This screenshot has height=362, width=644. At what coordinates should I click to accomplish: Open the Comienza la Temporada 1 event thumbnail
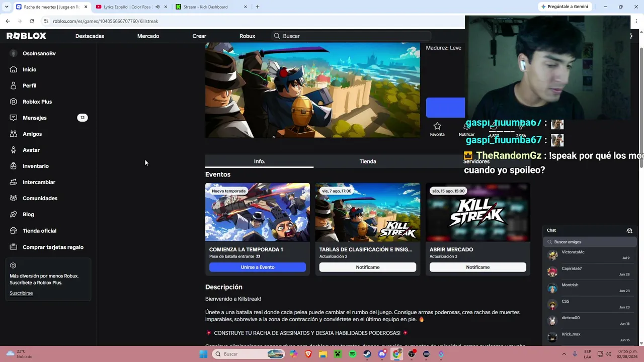tap(258, 212)
